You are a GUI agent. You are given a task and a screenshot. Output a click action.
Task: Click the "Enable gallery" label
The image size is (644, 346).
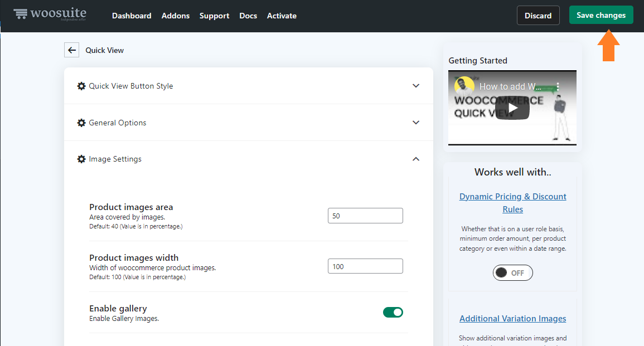pyautogui.click(x=118, y=308)
